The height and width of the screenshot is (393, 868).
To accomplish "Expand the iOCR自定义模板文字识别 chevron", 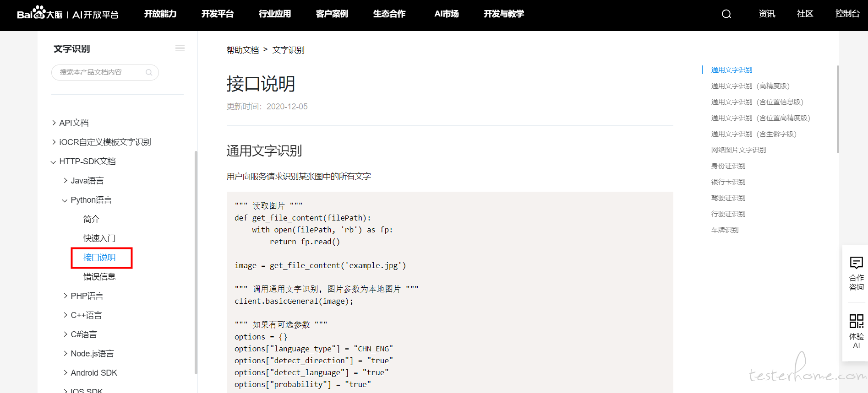I will (54, 142).
